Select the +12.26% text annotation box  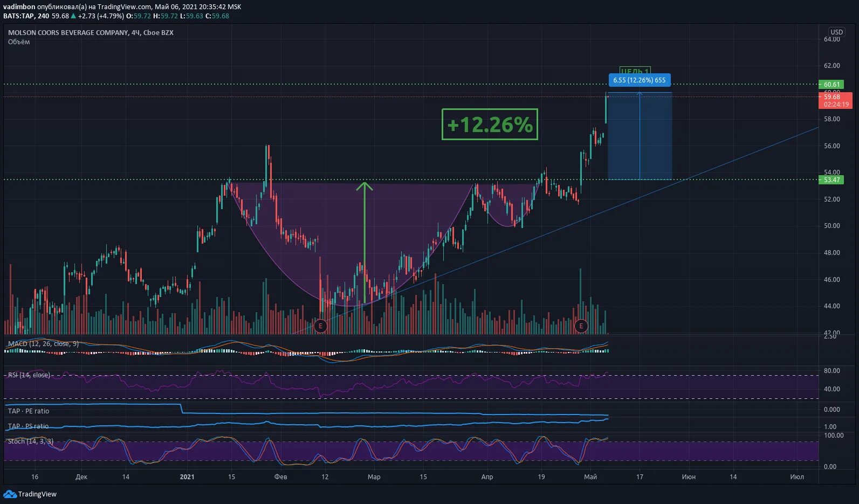[x=490, y=125]
